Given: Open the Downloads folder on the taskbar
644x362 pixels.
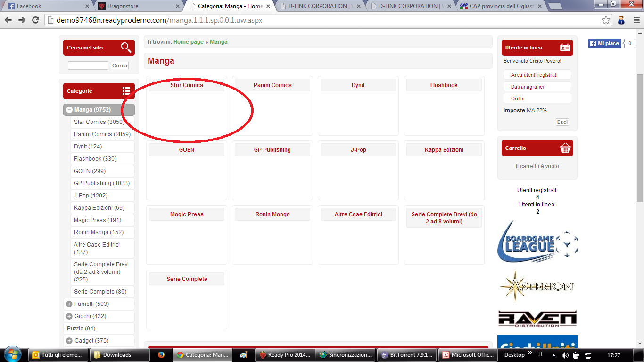Looking at the screenshot, I should 121,355.
